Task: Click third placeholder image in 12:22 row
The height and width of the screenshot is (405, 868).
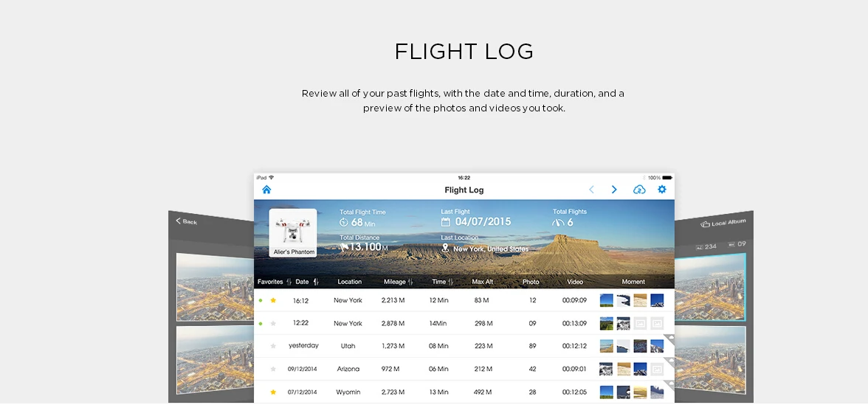Action: point(640,323)
